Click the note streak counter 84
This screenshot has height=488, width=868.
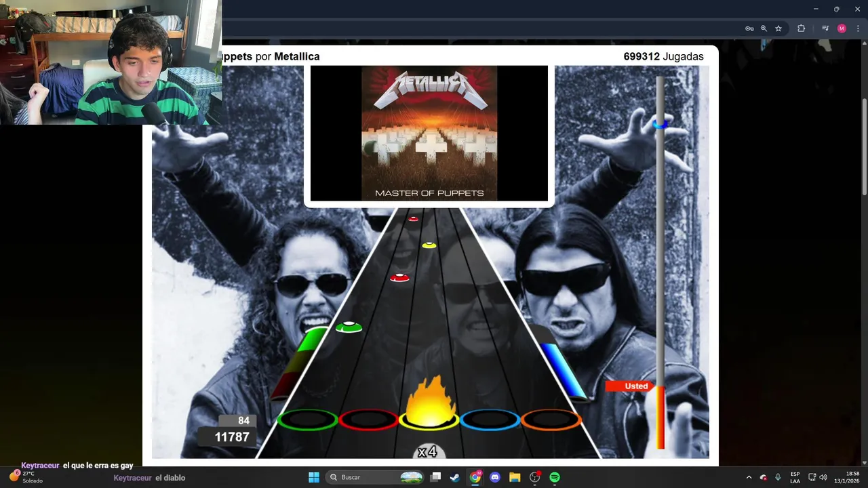(243, 421)
